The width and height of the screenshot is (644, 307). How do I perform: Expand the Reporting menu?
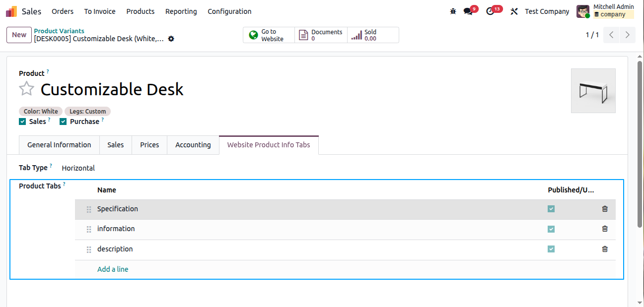[181, 11]
